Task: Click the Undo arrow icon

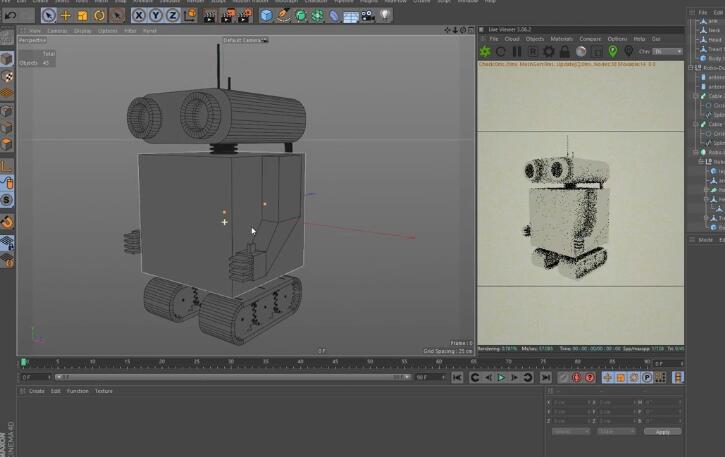Action: pos(11,15)
